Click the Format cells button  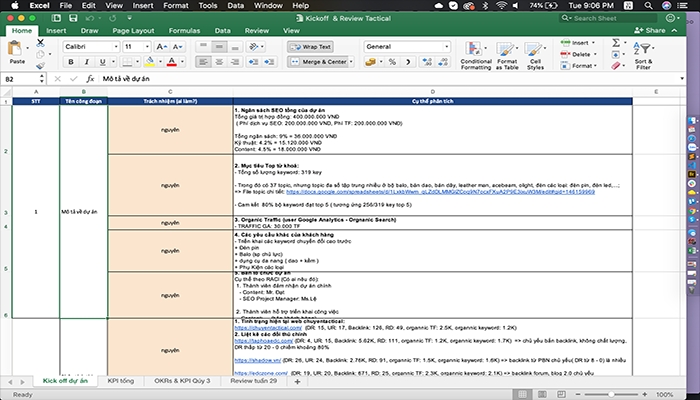579,66
